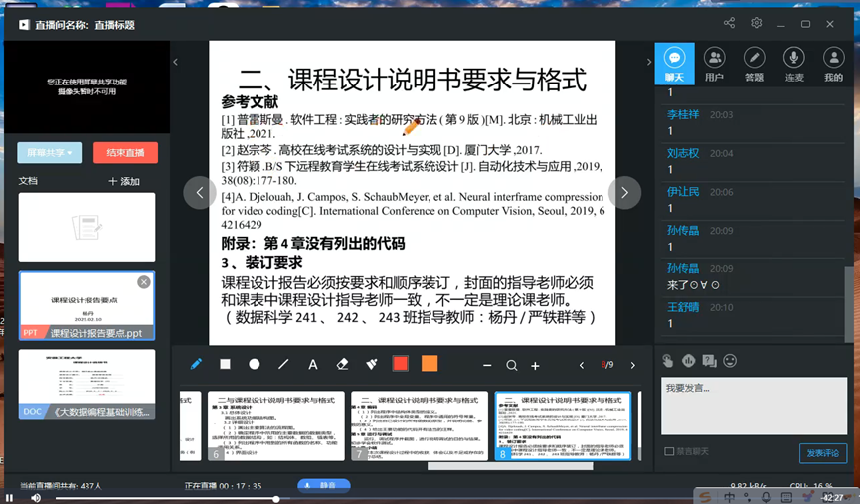Open the 答题 tab
The image size is (860, 504).
tap(754, 64)
